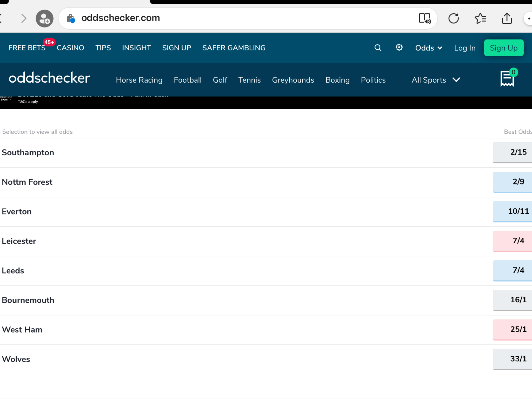The height and width of the screenshot is (399, 532).
Task: Select Leeds best odds 7/4
Action: 513,271
